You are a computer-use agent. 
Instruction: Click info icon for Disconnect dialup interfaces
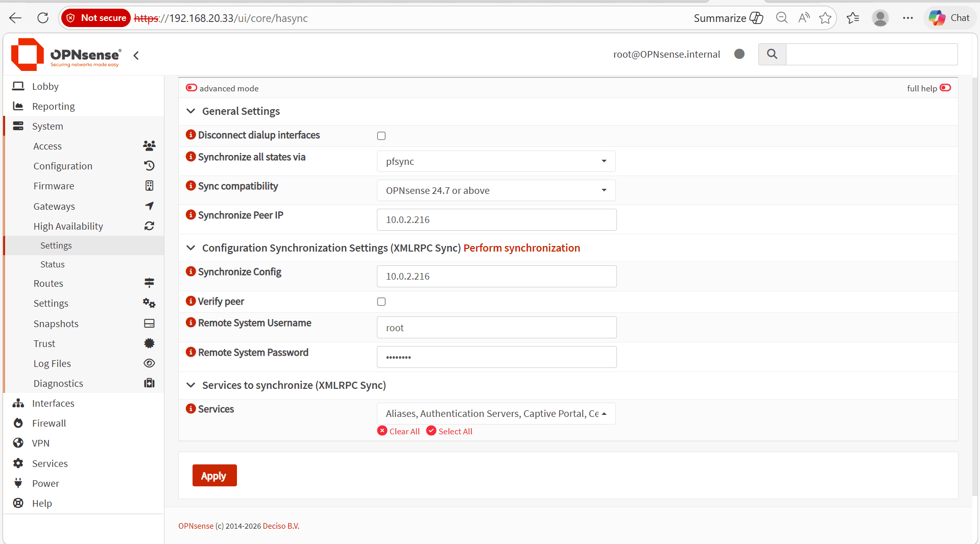(191, 135)
